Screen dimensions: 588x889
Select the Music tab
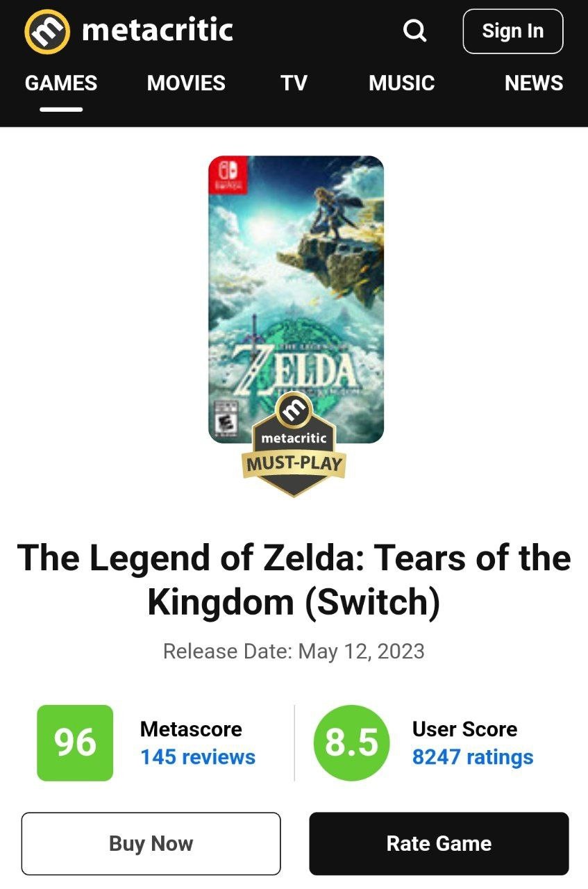[x=401, y=83]
